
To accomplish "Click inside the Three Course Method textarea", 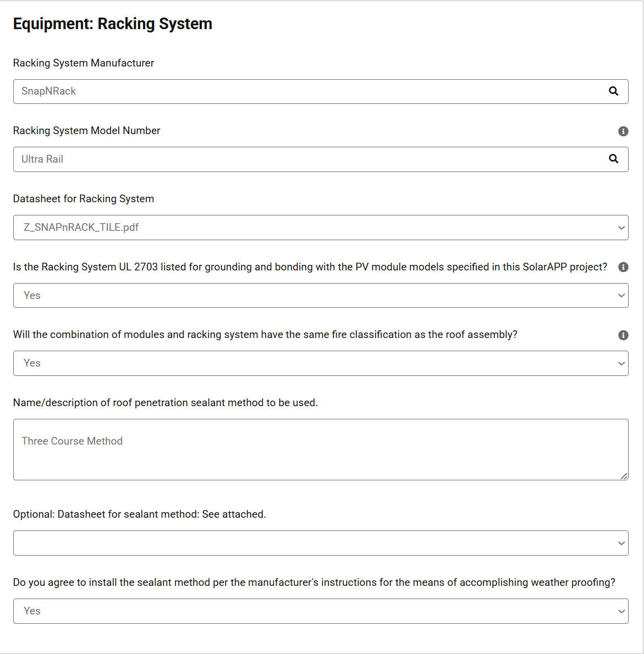I will [x=321, y=450].
